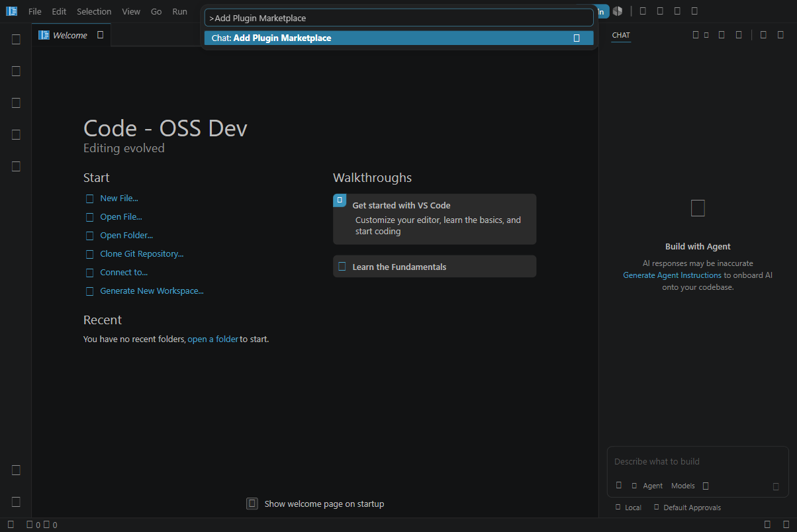The height and width of the screenshot is (532, 797).
Task: Click the Open File... link
Action: pyautogui.click(x=121, y=217)
